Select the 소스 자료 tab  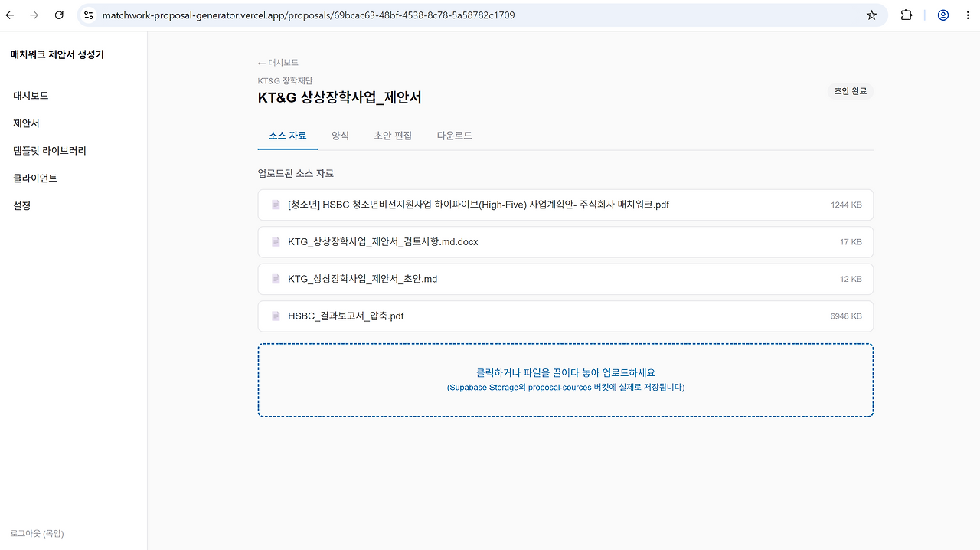[288, 136]
